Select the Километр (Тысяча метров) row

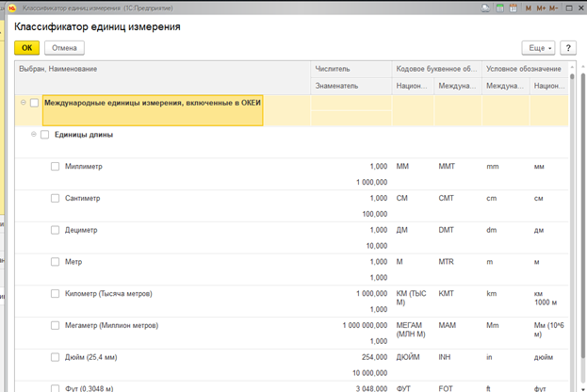(x=292, y=302)
